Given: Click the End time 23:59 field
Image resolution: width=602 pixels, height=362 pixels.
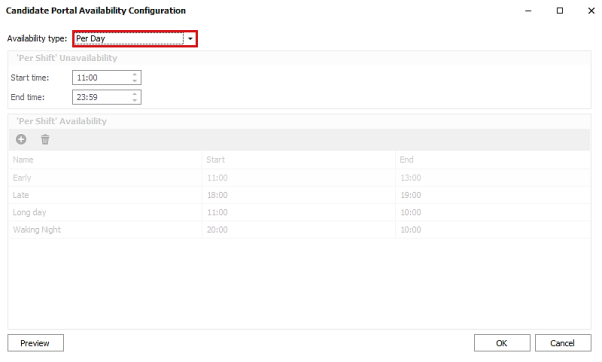Looking at the screenshot, I should click(107, 97).
